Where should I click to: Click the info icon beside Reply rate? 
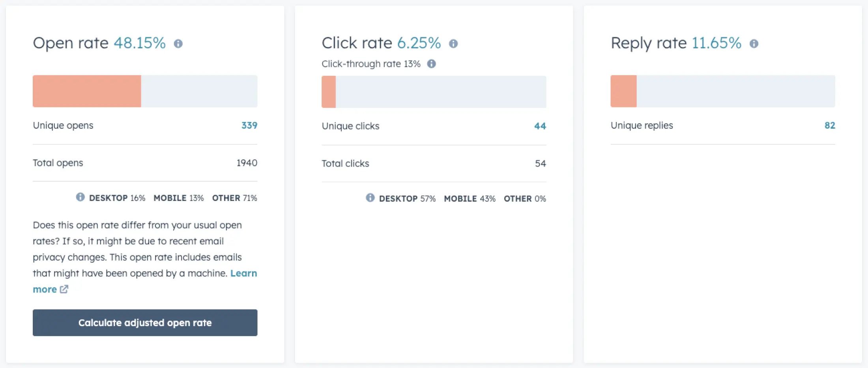coord(754,43)
